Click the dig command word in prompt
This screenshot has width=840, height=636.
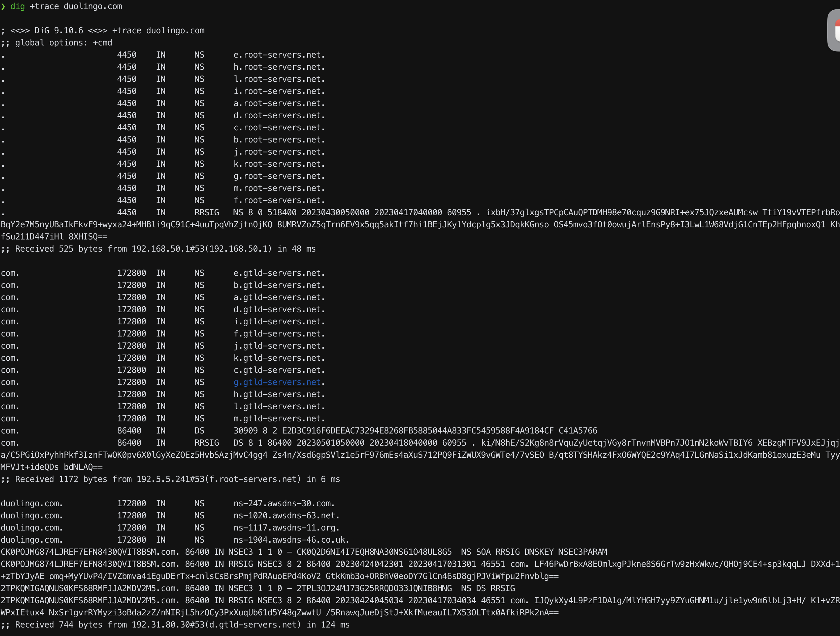click(x=18, y=6)
